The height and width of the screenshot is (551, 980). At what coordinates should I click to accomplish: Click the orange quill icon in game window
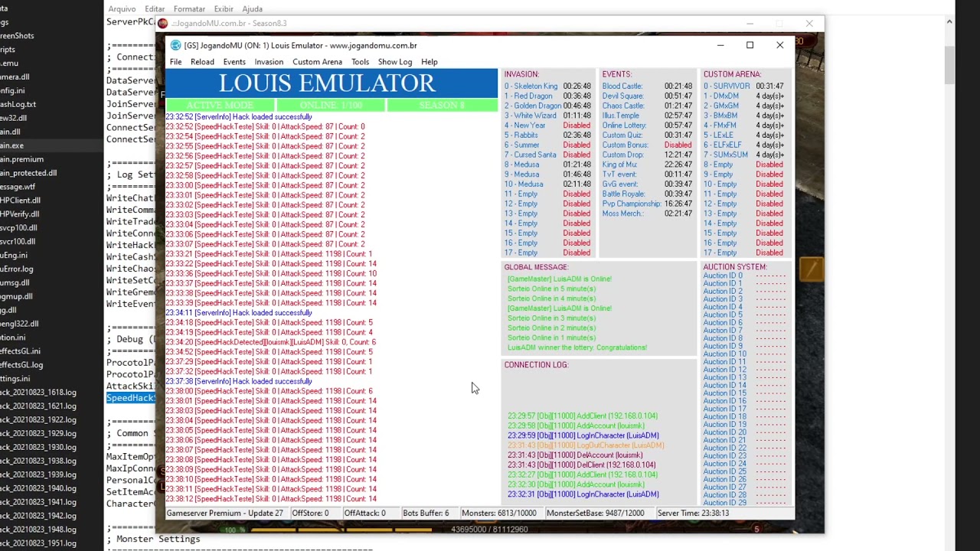(x=812, y=269)
